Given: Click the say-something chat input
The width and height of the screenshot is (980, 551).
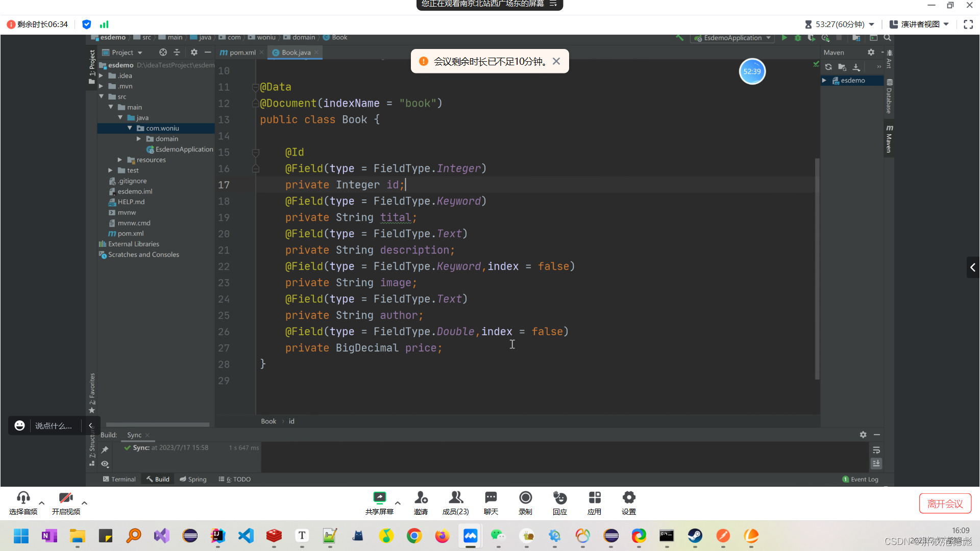Looking at the screenshot, I should click(x=54, y=425).
